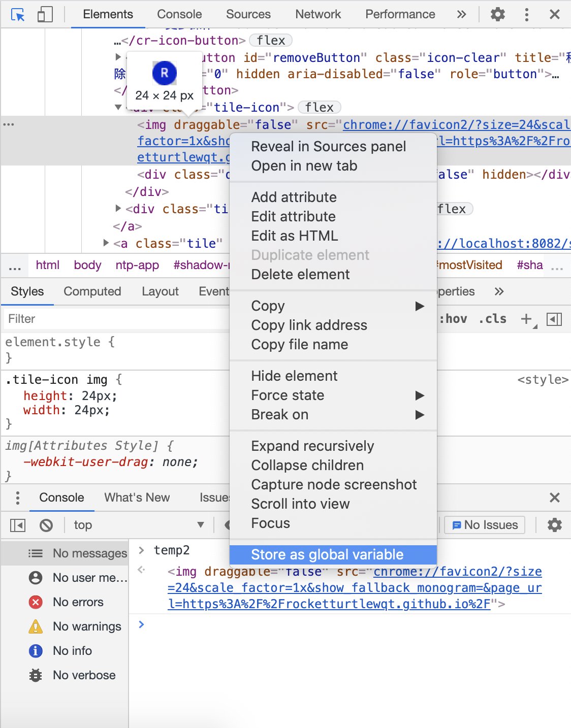This screenshot has width=571, height=728.
Task: Close the console drawer
Action: (x=554, y=498)
